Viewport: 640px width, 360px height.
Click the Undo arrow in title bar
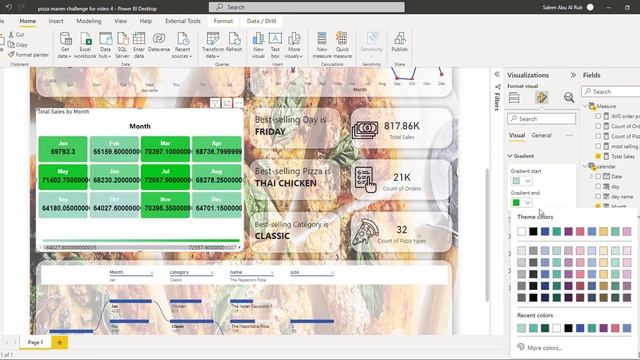pos(9,7)
